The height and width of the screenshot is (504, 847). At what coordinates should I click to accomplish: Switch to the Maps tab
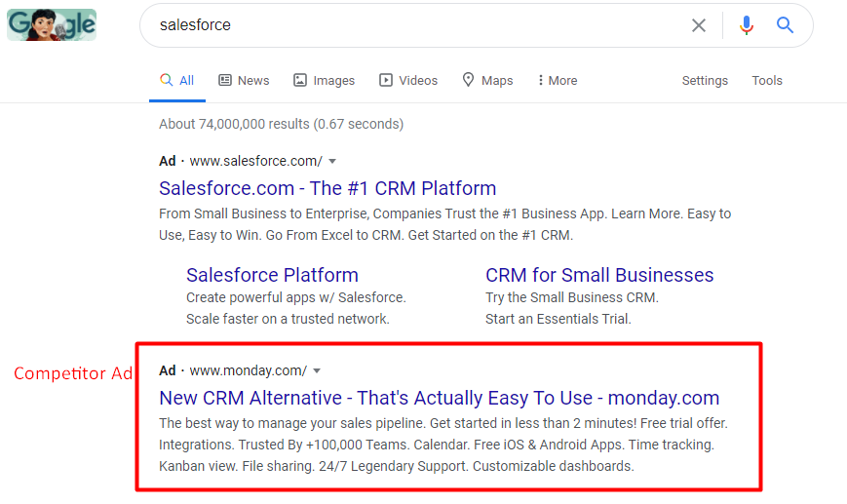pyautogui.click(x=487, y=81)
